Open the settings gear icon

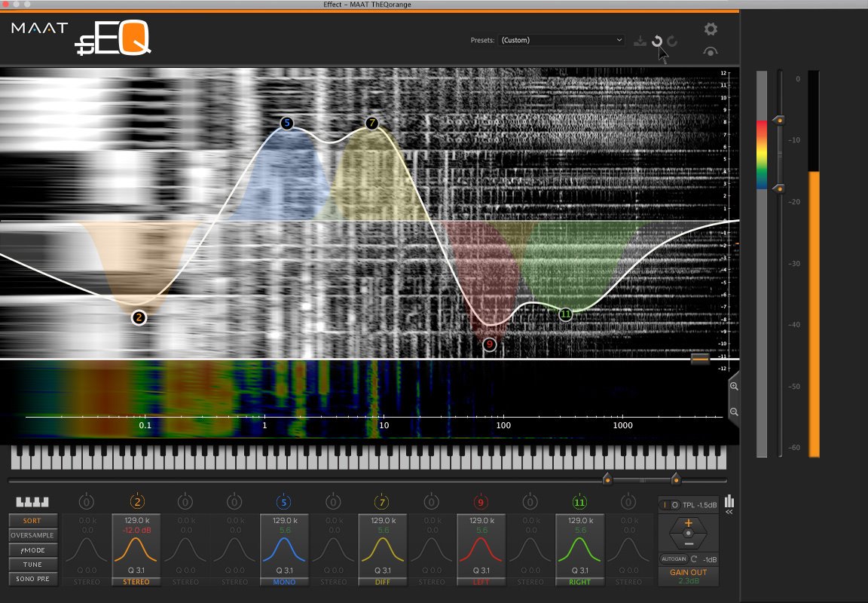pyautogui.click(x=711, y=29)
